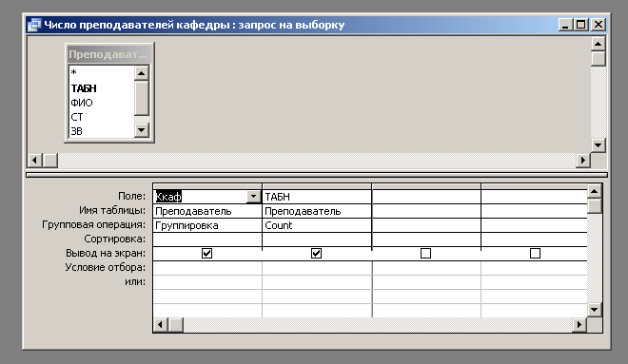
Task: Click field list scroll down arrow
Action: pos(142,130)
